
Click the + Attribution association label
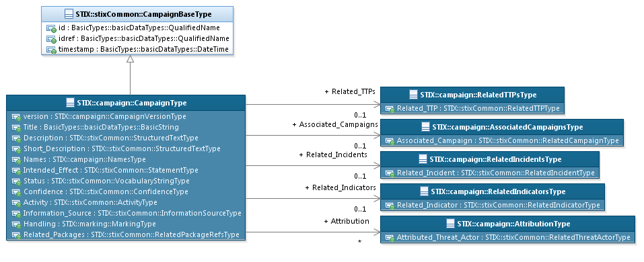point(347,221)
